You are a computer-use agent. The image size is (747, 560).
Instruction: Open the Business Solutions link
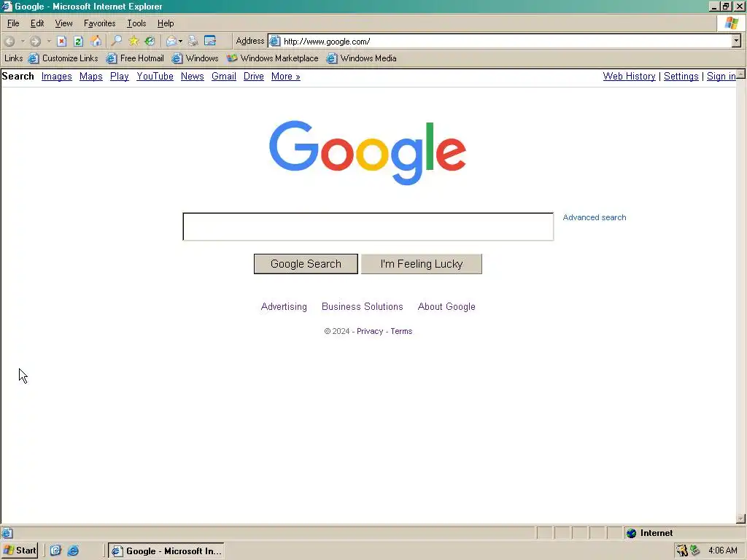point(363,307)
